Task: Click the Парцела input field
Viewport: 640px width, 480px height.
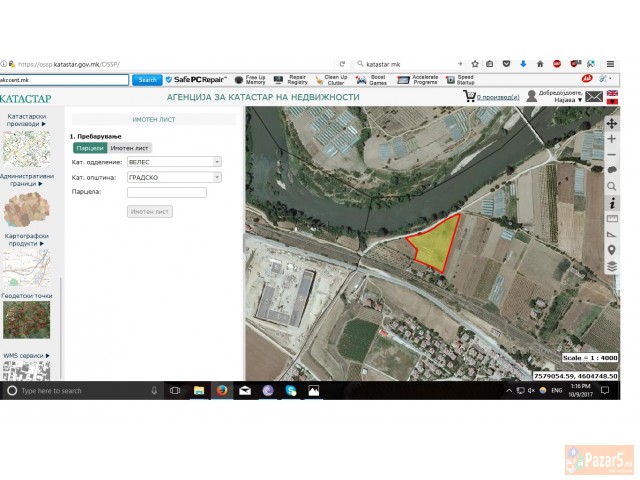Action: pos(166,192)
